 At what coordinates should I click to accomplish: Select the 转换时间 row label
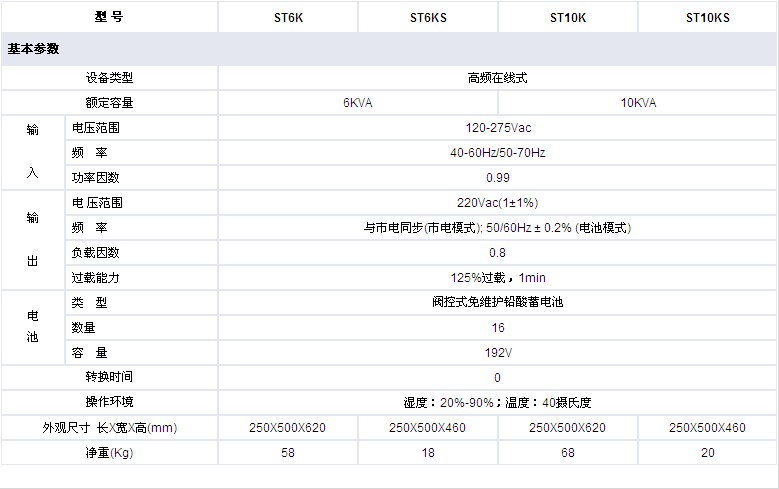[109, 377]
